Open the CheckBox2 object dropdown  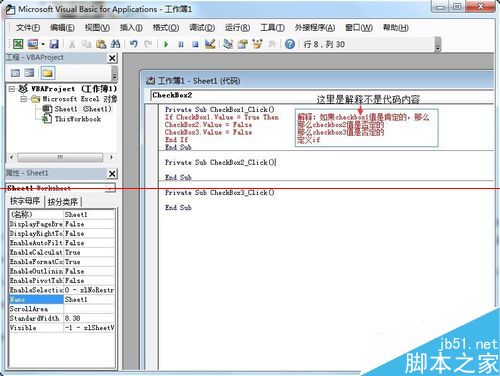[x=321, y=95]
